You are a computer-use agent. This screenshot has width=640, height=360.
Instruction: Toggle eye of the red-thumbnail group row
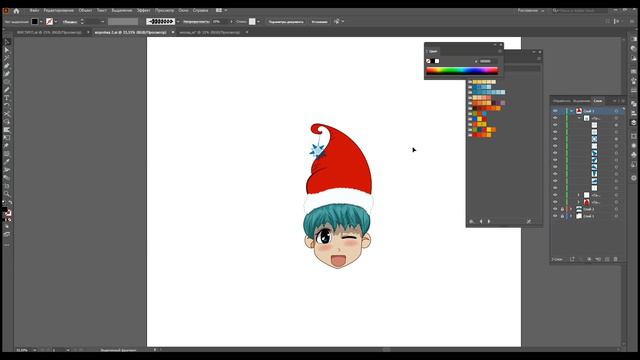(555, 202)
